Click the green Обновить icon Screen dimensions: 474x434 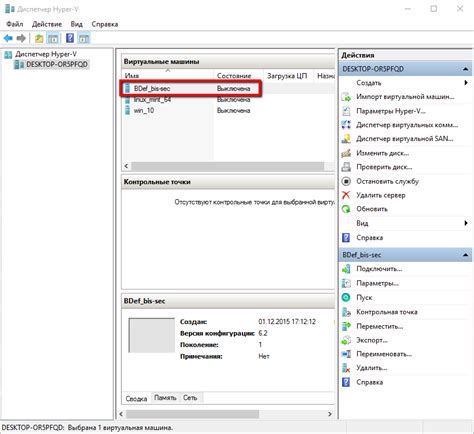(x=346, y=209)
